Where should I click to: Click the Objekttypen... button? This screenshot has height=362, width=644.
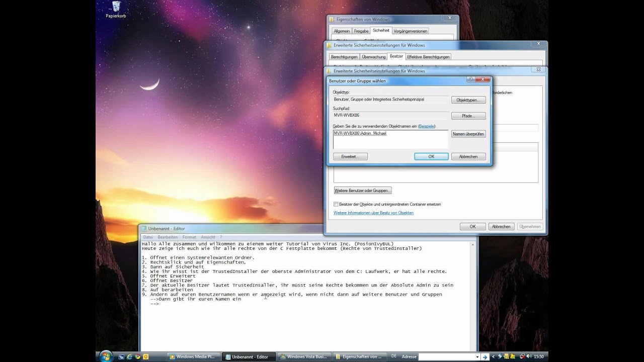(x=468, y=100)
